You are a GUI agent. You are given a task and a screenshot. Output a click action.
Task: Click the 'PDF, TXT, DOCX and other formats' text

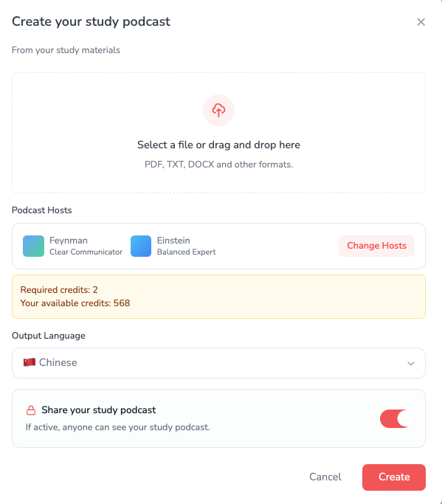coord(218,165)
